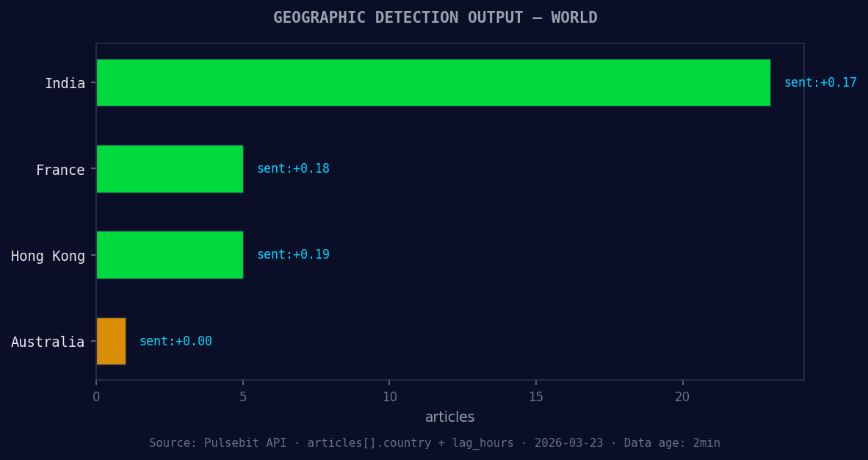This screenshot has height=460, width=868.
Task: Click the 0 tick mark on the x-axis
Action: point(96,396)
